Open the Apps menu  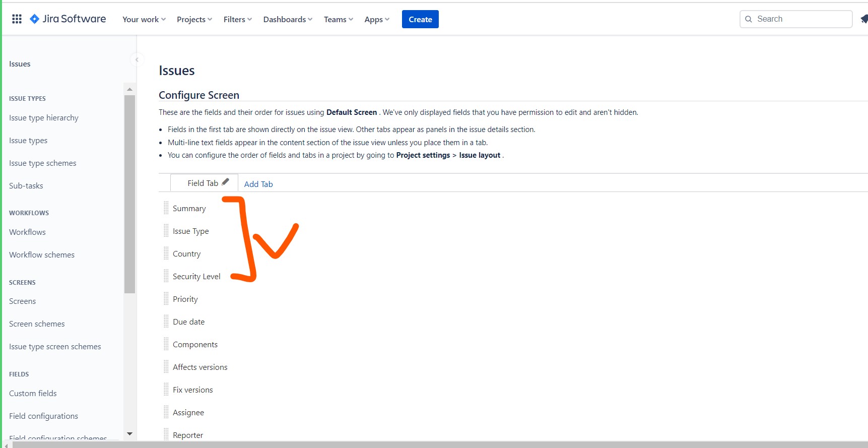click(x=376, y=19)
